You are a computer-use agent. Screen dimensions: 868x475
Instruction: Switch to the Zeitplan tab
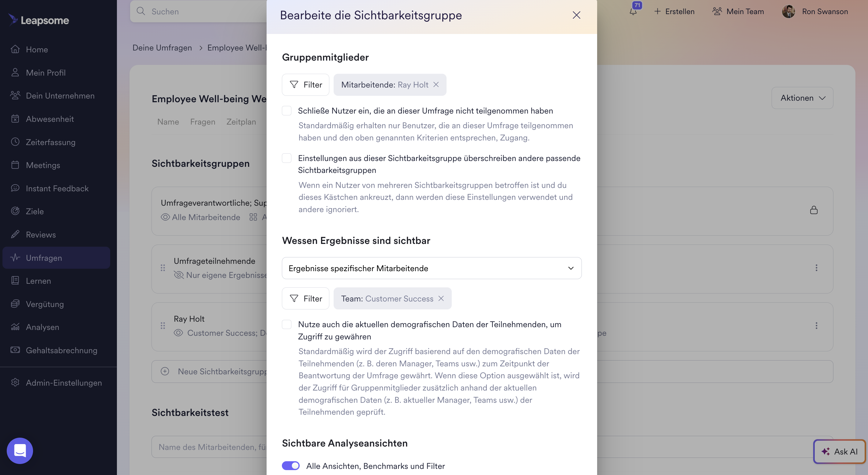(x=241, y=122)
